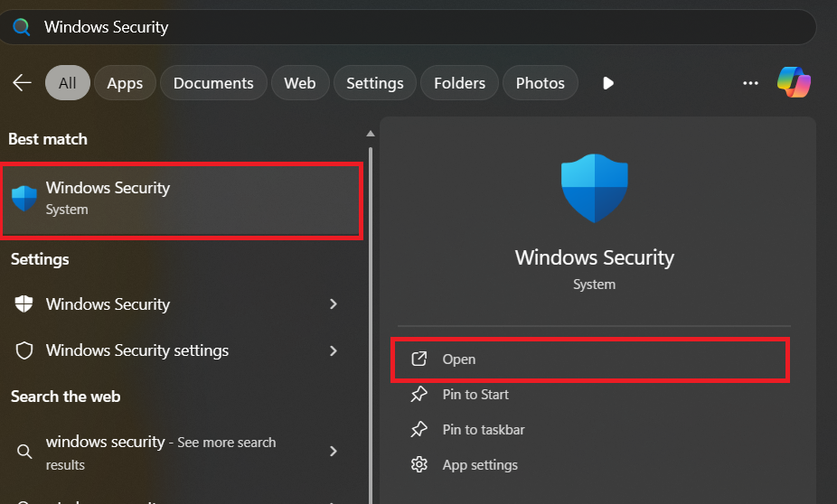Click Open to launch Windows Security
Image resolution: width=837 pixels, height=504 pixels.
[459, 359]
